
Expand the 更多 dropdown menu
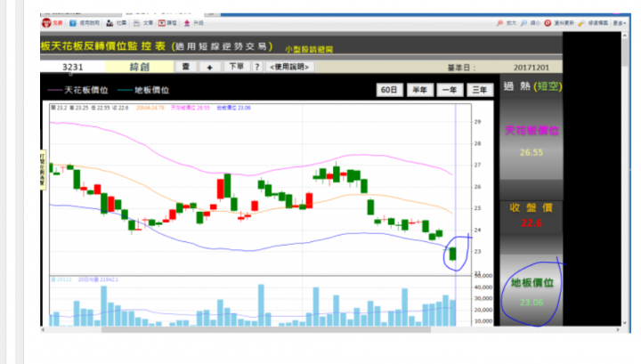pyautogui.click(x=620, y=23)
